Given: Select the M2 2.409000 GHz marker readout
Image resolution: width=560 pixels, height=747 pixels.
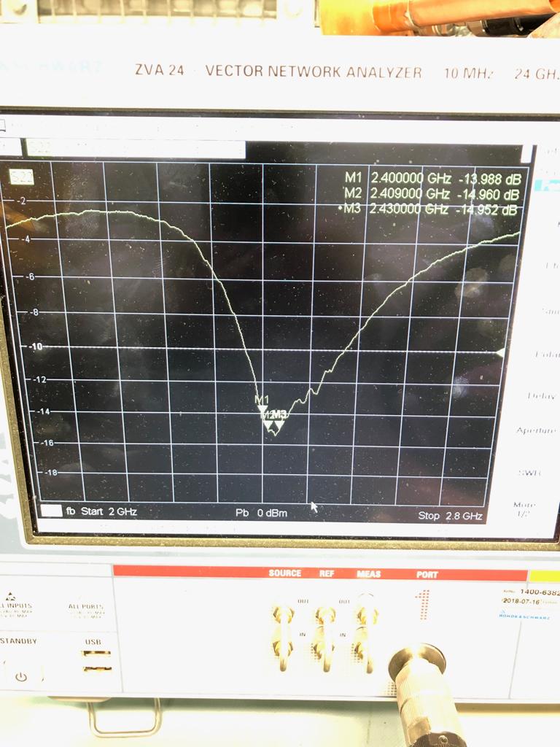Looking at the screenshot, I should point(431,194).
